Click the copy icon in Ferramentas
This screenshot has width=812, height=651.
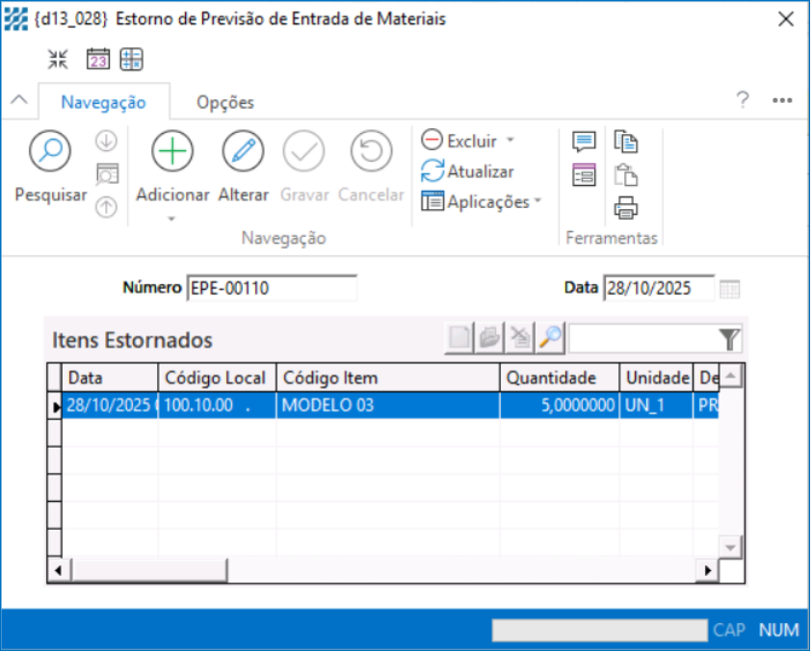tap(626, 142)
